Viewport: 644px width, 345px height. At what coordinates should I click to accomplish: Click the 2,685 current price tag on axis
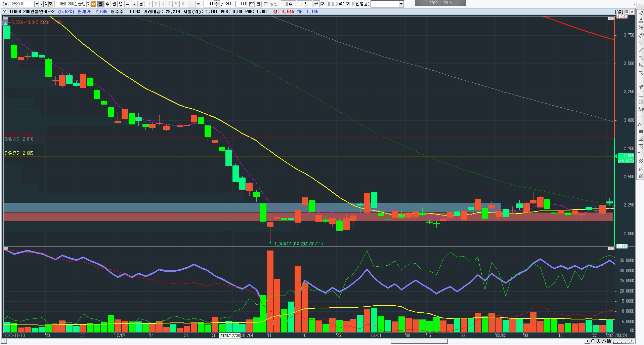(626, 158)
